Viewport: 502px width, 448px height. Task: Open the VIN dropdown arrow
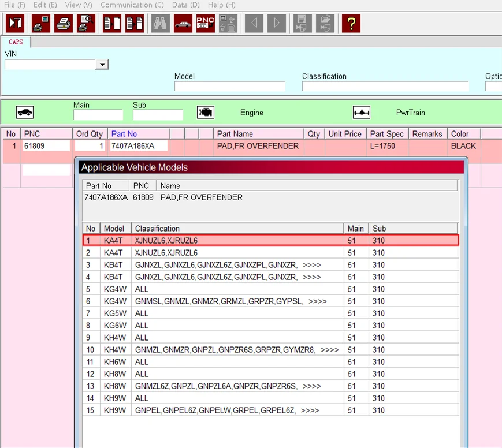102,65
